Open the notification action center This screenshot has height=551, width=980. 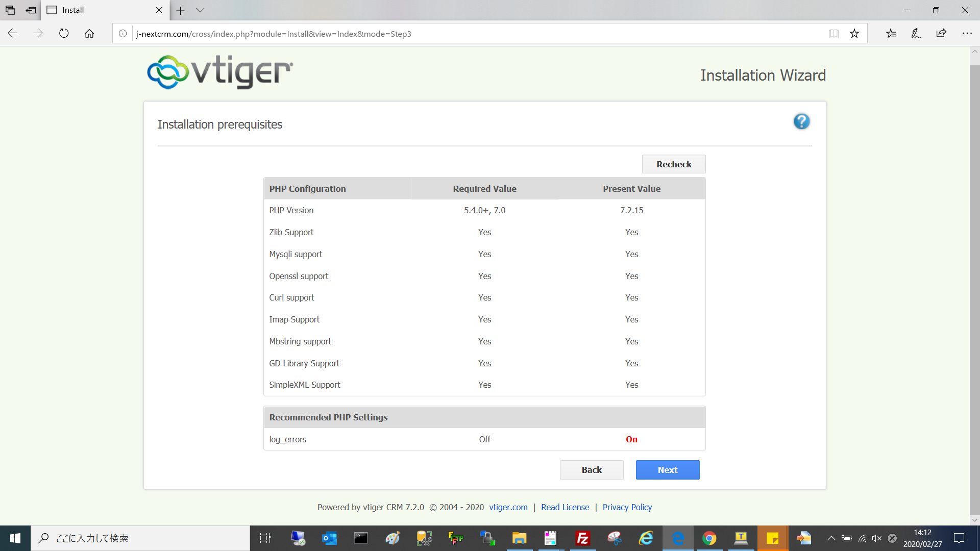point(959,538)
